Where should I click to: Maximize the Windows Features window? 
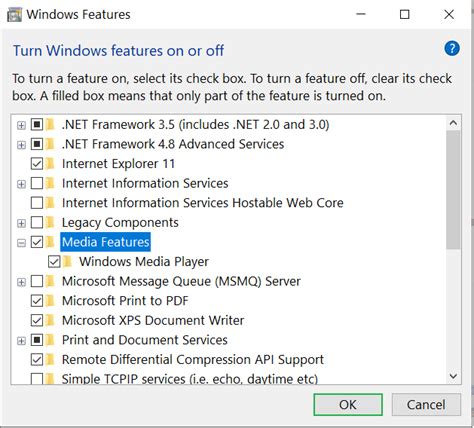tap(404, 14)
